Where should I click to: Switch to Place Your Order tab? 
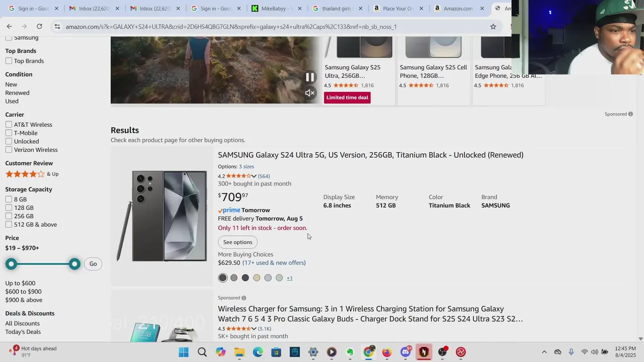pyautogui.click(x=397, y=9)
